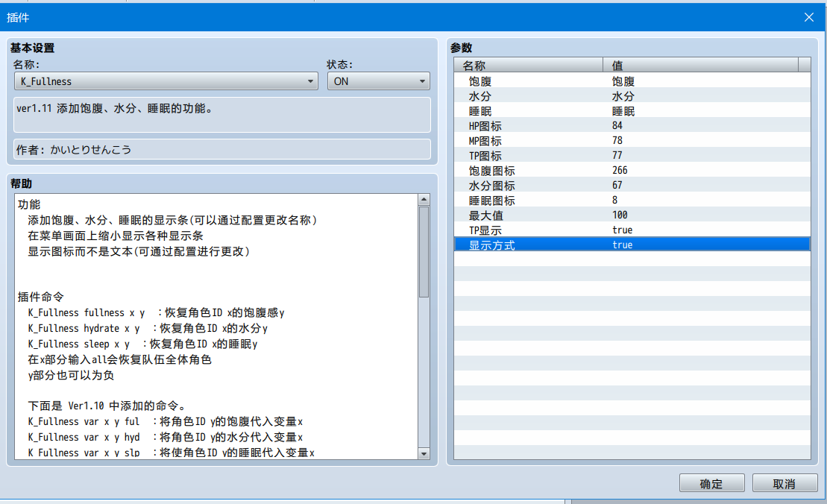Click the value 266 for 饱腹图标
The height and width of the screenshot is (504, 827).
[620, 170]
